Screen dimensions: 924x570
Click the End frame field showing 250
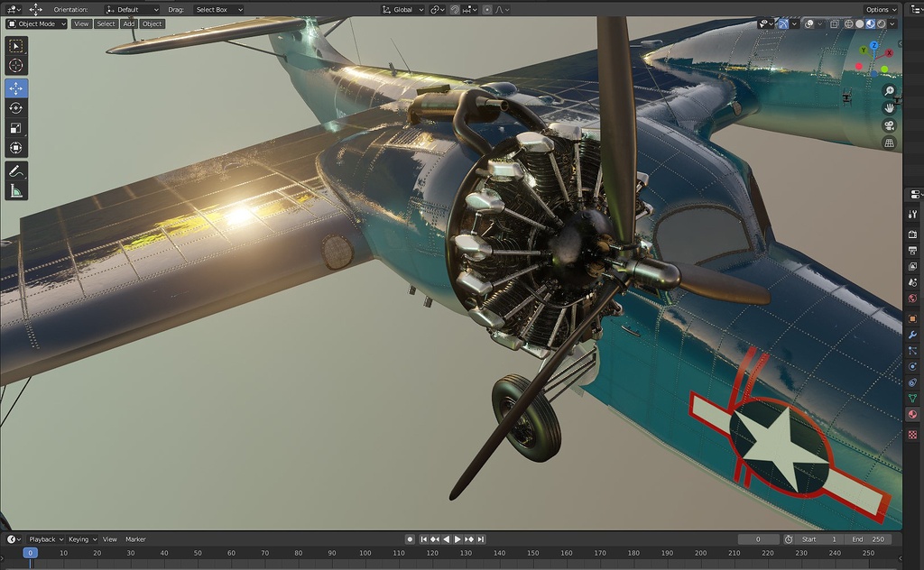pyautogui.click(x=869, y=539)
